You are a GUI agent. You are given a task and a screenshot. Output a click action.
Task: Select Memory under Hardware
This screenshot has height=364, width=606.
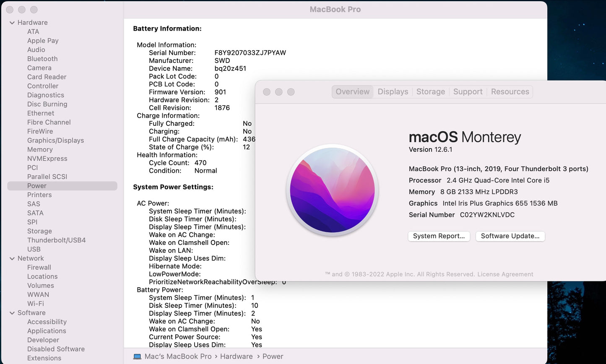[x=40, y=149]
